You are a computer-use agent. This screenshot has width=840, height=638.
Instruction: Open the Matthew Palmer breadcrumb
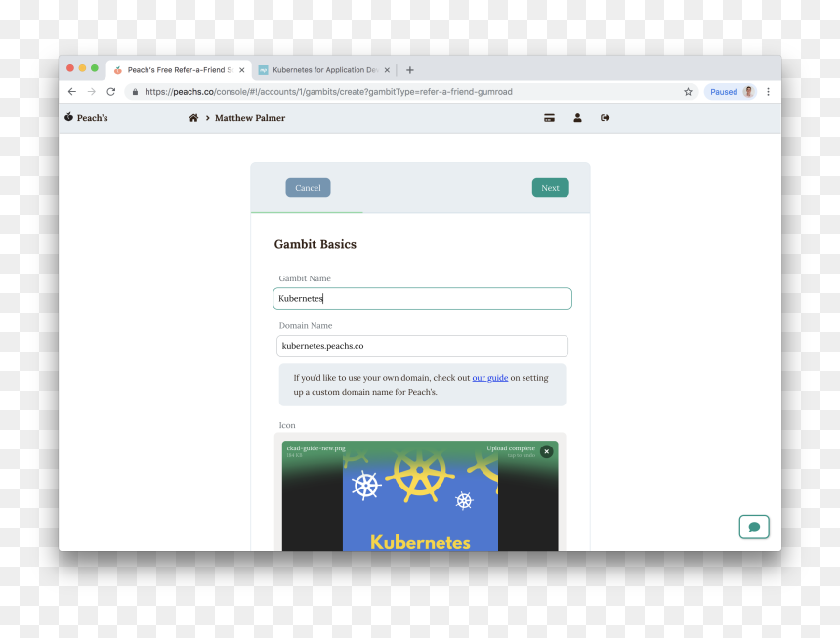(x=250, y=118)
